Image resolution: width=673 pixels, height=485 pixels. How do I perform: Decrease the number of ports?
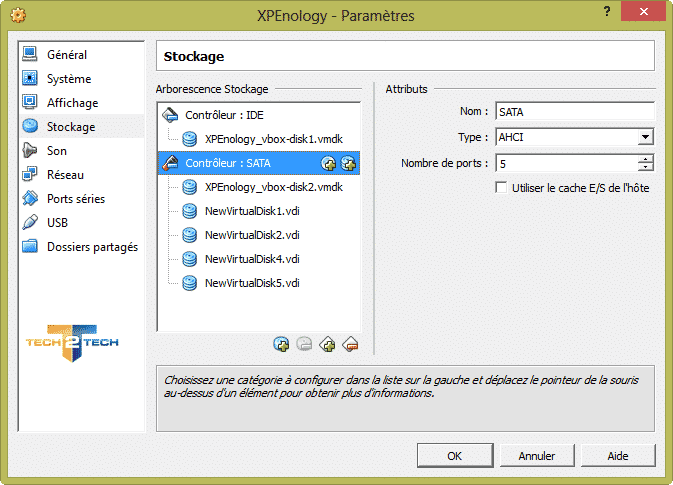coord(646,167)
